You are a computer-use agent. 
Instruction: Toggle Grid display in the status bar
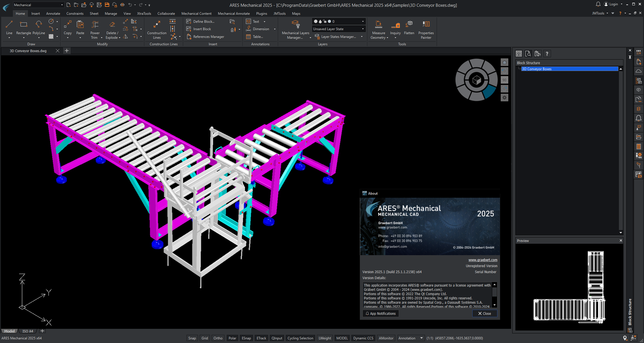click(205, 338)
